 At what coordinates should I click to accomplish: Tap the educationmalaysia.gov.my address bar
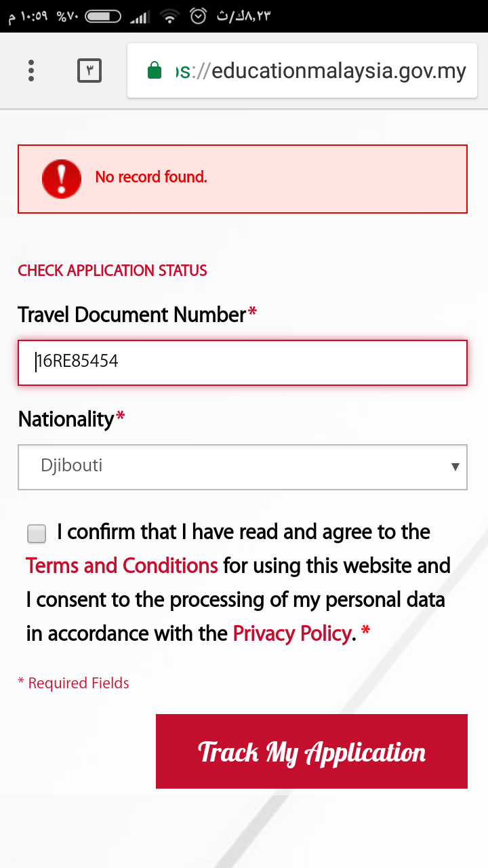pos(319,71)
